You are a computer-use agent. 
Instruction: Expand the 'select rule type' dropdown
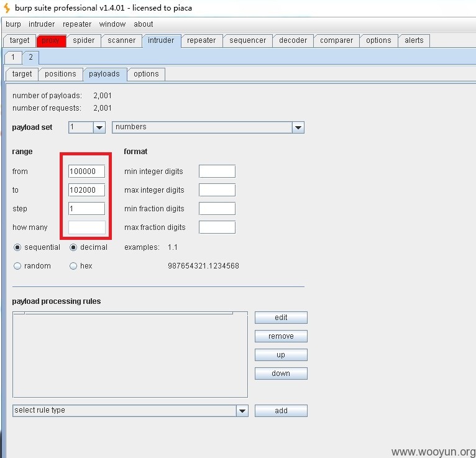(x=242, y=411)
